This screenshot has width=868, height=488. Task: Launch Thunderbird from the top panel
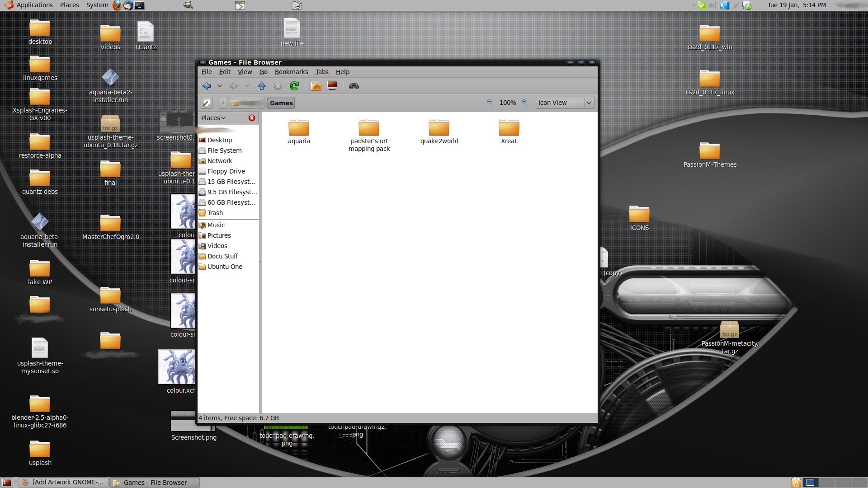coord(128,5)
